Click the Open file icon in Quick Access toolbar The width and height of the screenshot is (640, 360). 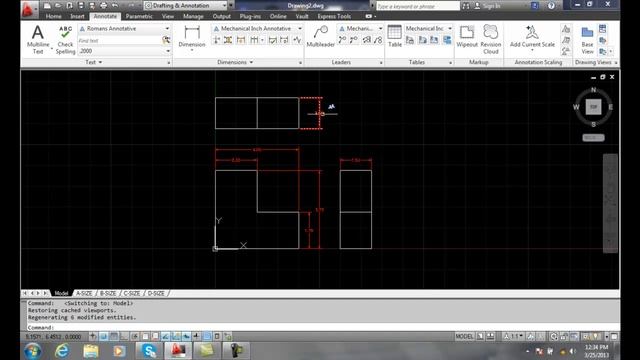point(58,6)
